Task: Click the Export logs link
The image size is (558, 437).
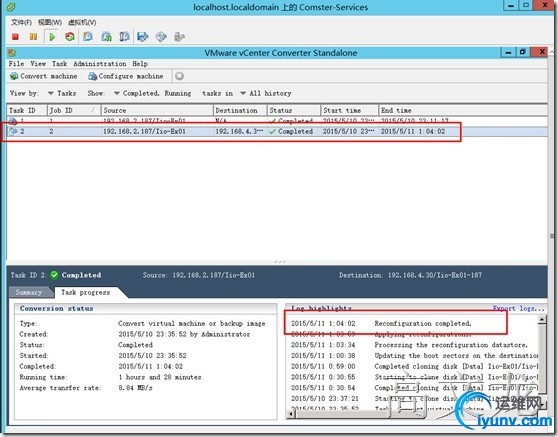Action: (x=518, y=308)
